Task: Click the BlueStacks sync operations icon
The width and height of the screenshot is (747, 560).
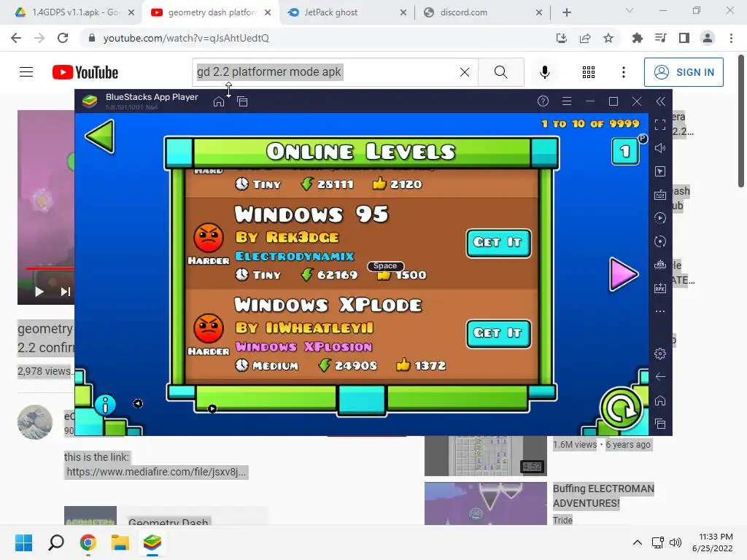Action: pos(660,218)
